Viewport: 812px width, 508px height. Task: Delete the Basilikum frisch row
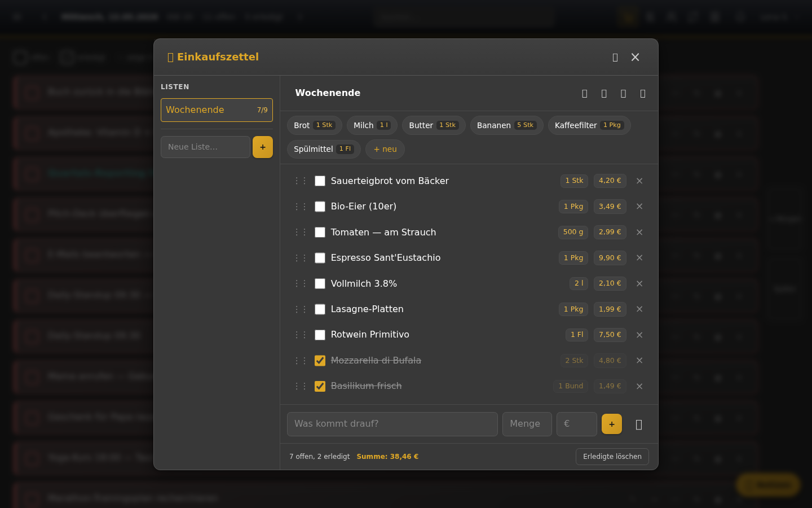tap(639, 387)
